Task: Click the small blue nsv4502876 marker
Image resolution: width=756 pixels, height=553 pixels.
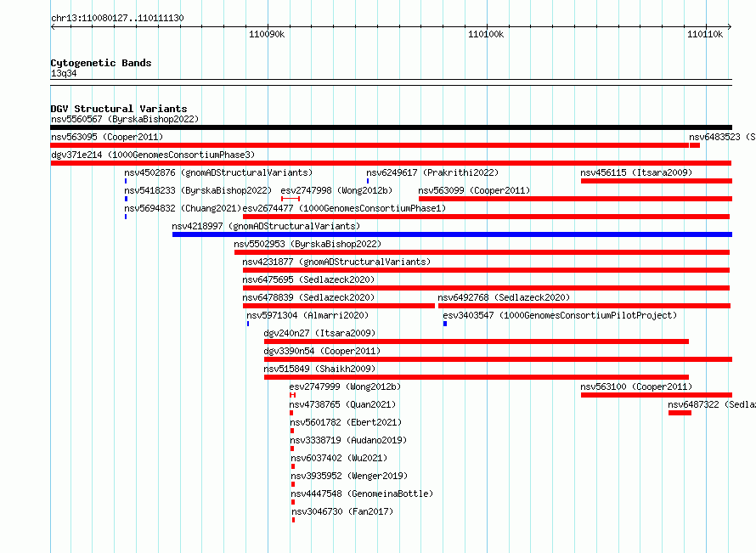Action: click(x=126, y=181)
